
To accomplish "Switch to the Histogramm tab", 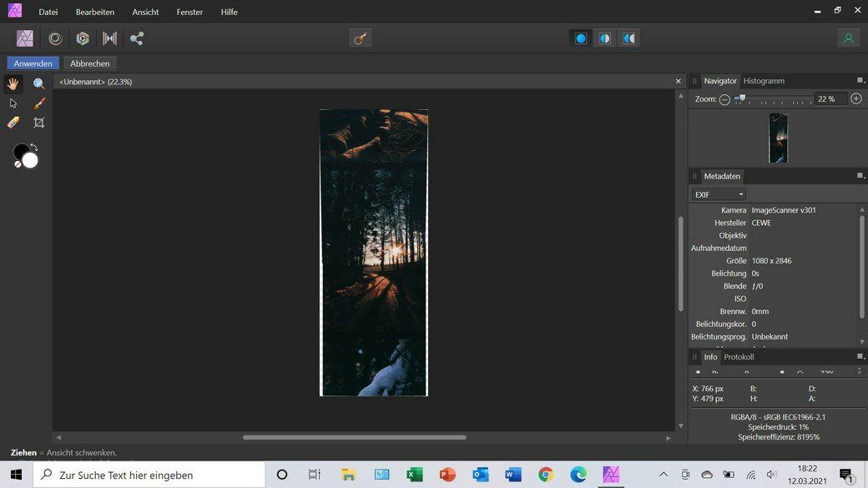I will (x=763, y=81).
